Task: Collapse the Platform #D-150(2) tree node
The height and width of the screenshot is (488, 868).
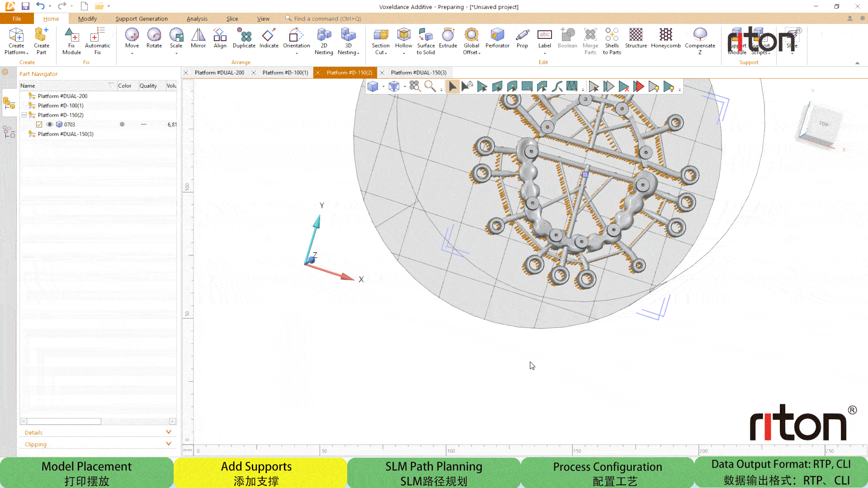Action: coord(24,115)
